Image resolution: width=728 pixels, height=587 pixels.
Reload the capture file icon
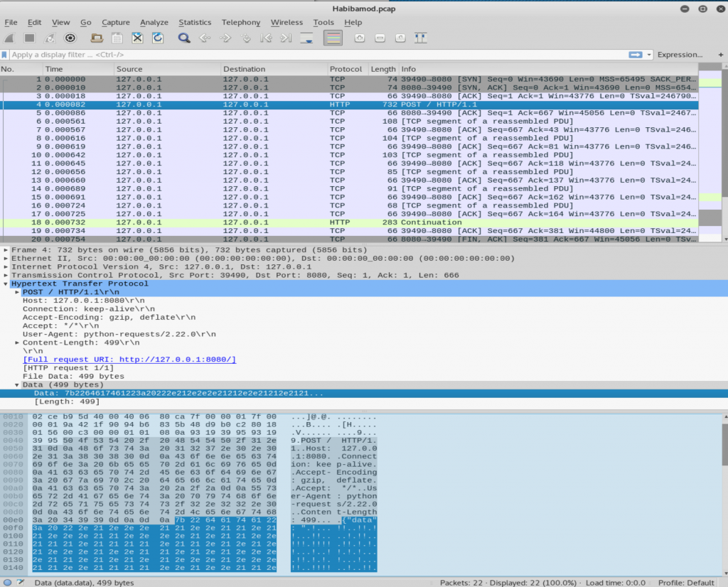[158, 38]
